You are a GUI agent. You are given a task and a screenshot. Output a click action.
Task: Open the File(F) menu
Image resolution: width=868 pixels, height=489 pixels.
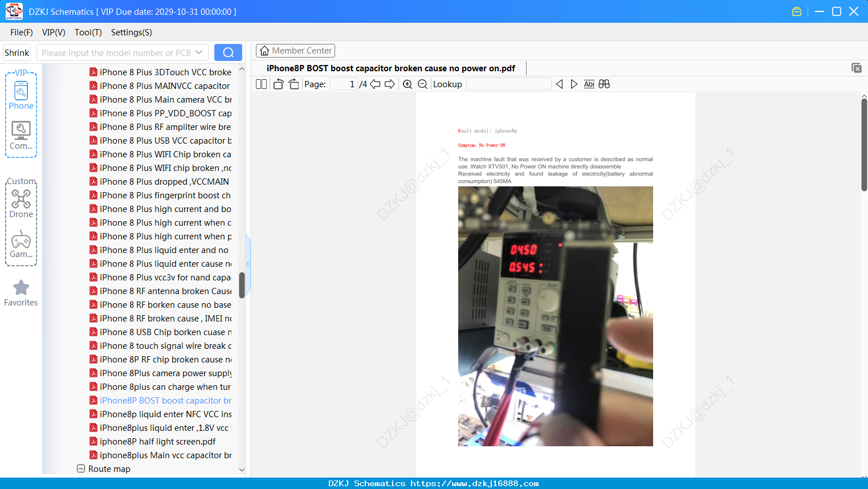(22, 32)
